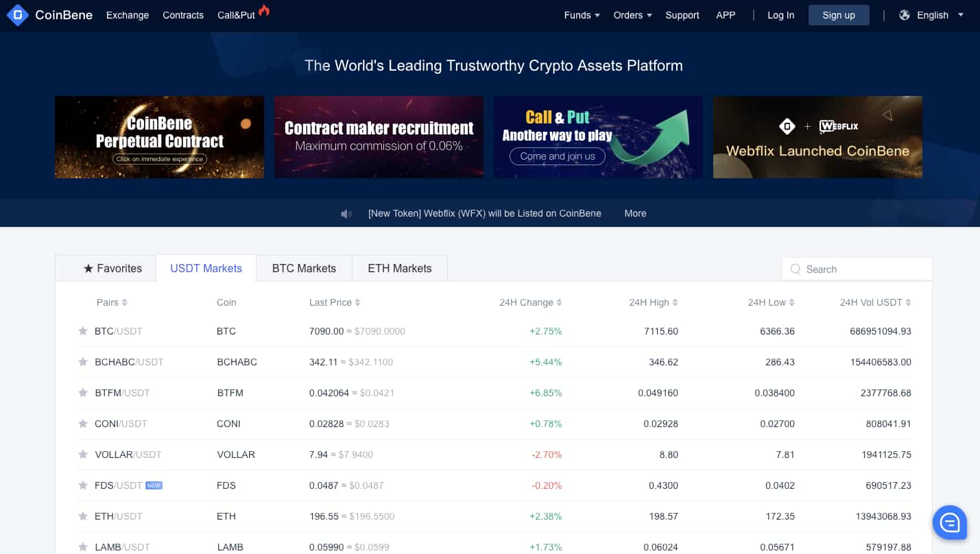
Task: Click the 0.0402 24H low value
Action: tap(780, 485)
